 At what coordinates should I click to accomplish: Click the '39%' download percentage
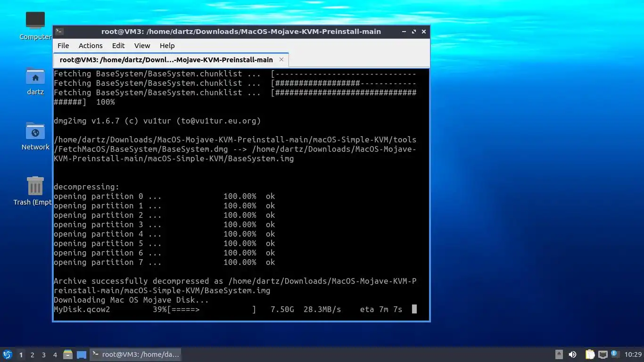pos(160,310)
